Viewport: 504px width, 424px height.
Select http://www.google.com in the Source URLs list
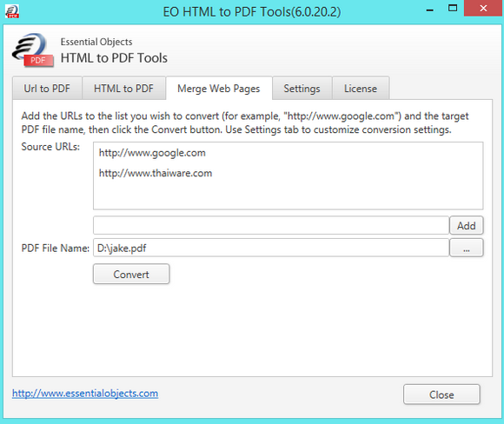point(152,153)
